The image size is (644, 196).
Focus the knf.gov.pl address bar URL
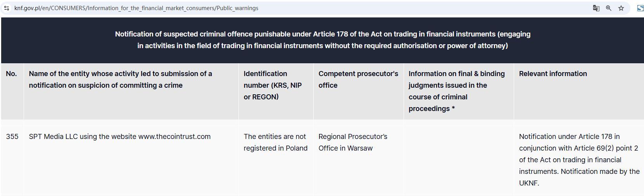136,8
